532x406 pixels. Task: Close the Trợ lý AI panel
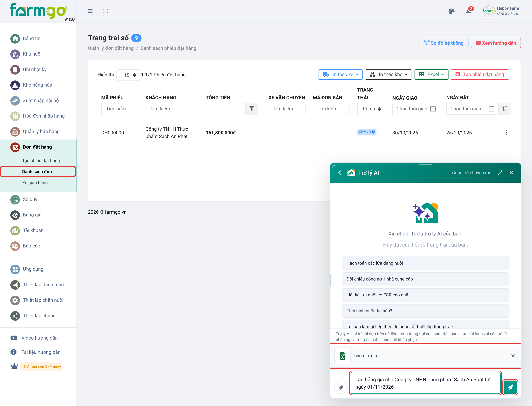pyautogui.click(x=511, y=173)
